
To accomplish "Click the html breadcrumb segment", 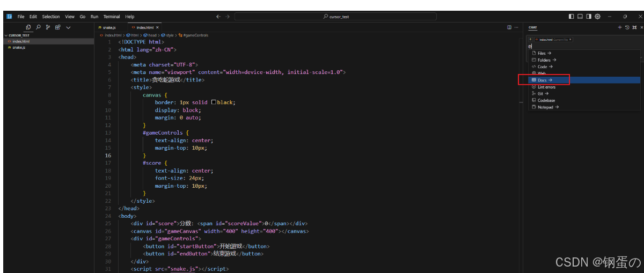I will click(133, 35).
